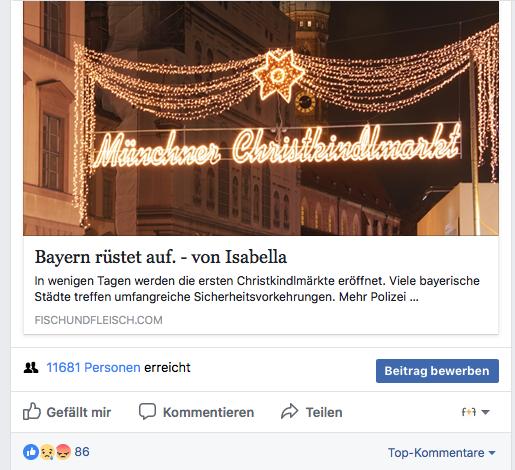Click the crying sad reaction icon
The image size is (515, 470).
47,452
